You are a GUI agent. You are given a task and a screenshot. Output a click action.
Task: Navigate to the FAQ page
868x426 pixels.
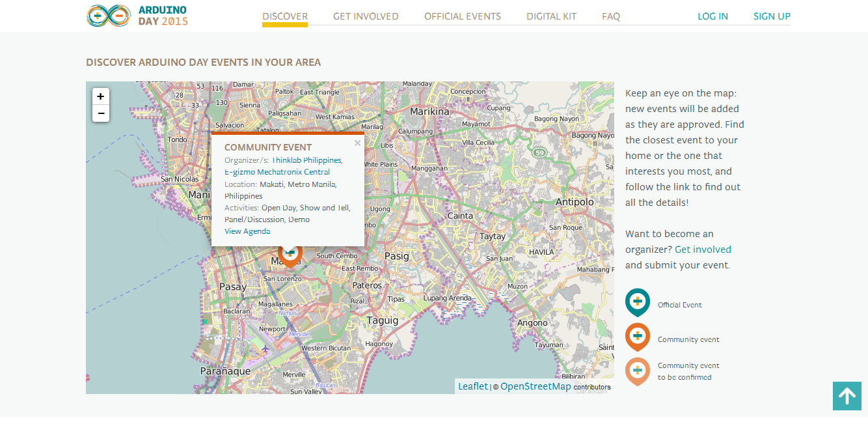pyautogui.click(x=611, y=16)
